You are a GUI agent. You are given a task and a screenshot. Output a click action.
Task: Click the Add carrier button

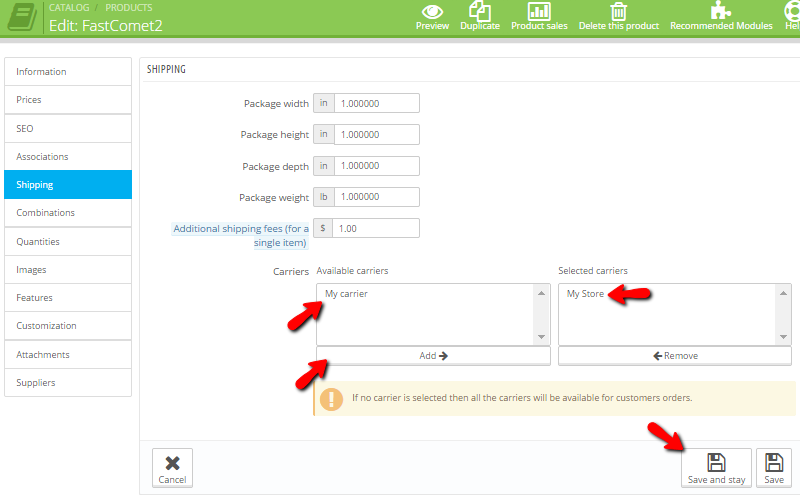click(433, 356)
